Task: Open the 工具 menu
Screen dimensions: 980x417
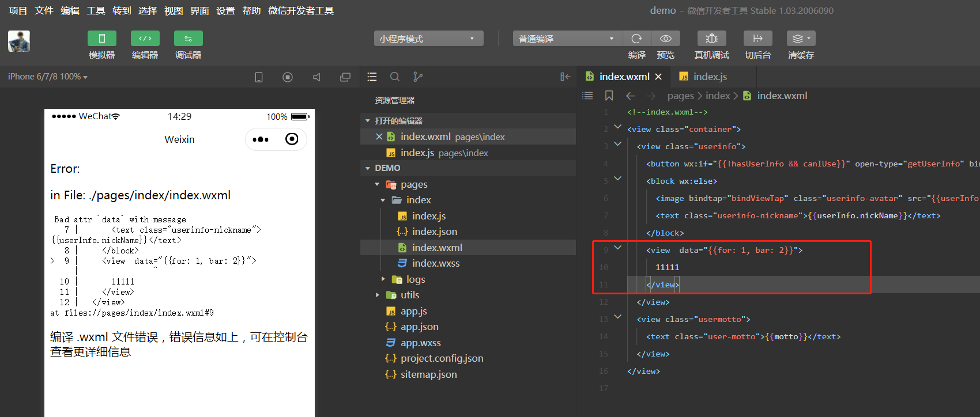Action: click(x=96, y=10)
